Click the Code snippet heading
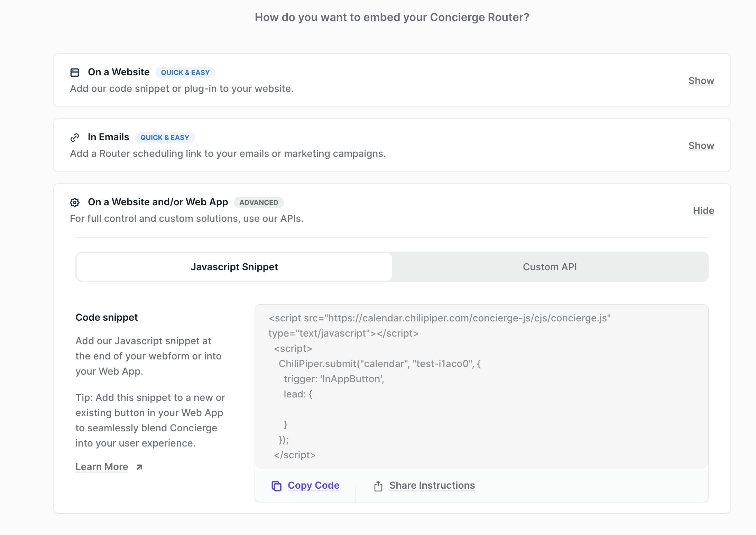Viewport: 756px width, 535px height. tap(107, 317)
